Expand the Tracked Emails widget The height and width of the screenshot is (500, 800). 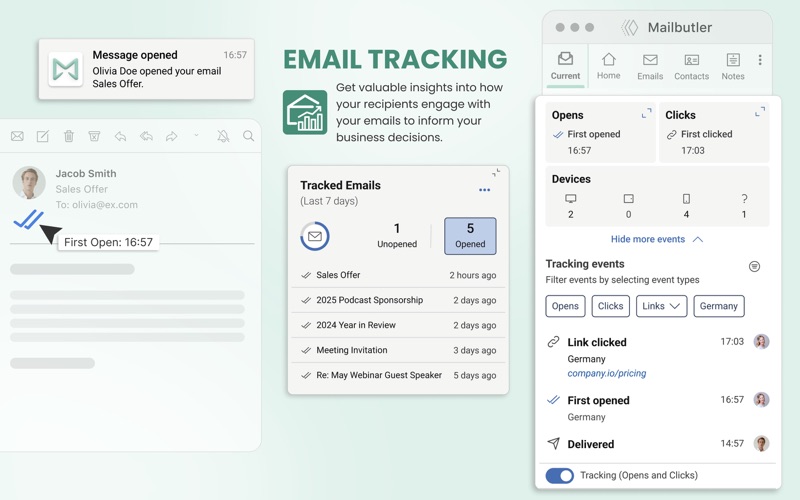pos(496,172)
